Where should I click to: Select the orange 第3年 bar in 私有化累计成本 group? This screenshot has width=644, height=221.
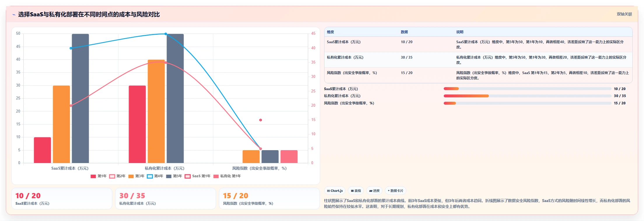point(156,111)
